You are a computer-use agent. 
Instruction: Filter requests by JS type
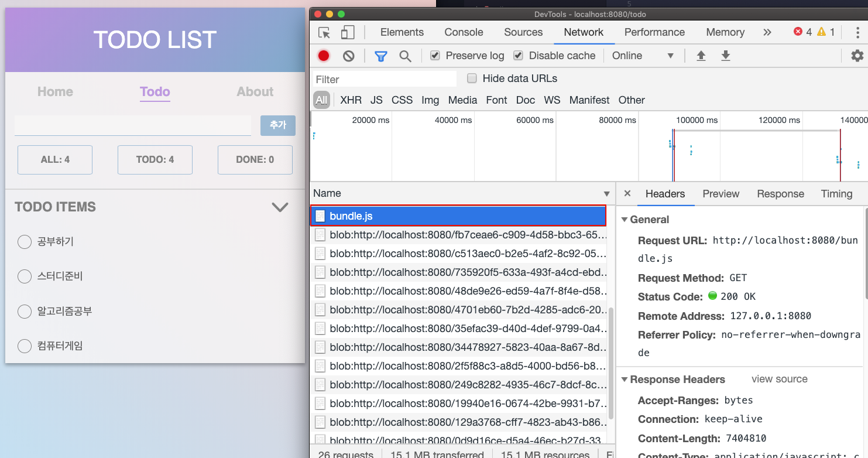pyautogui.click(x=376, y=100)
